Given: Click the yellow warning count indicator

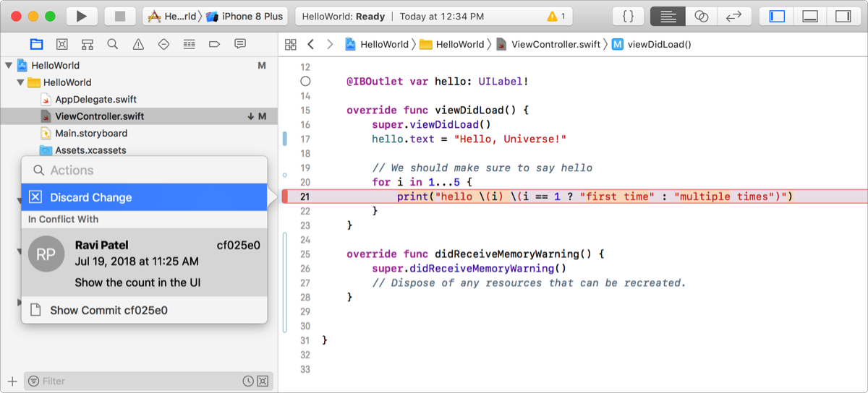Looking at the screenshot, I should coord(556,16).
